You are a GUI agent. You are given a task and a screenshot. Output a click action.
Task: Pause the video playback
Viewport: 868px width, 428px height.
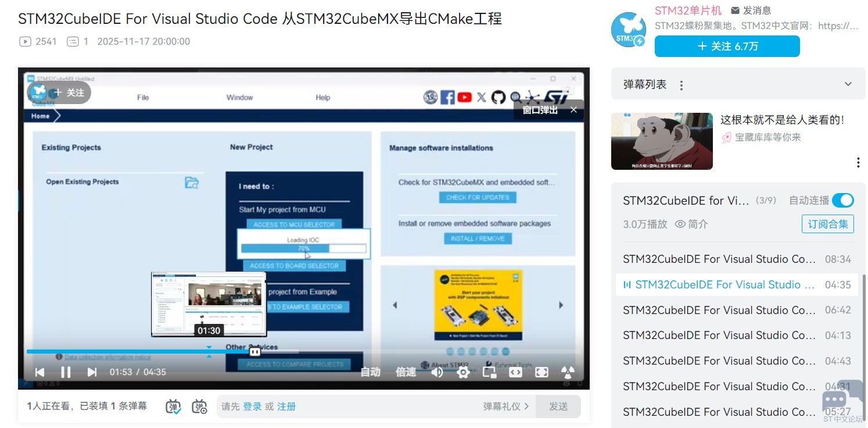pos(66,372)
